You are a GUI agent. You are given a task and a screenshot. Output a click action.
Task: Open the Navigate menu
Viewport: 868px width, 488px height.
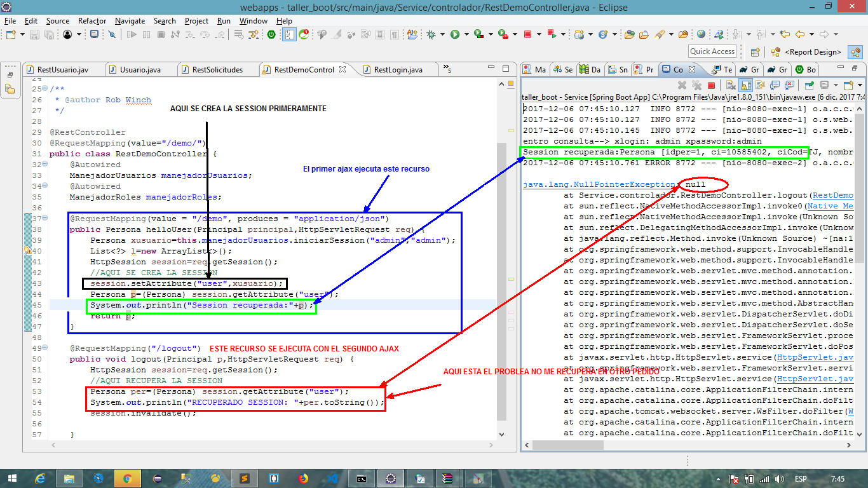(130, 20)
